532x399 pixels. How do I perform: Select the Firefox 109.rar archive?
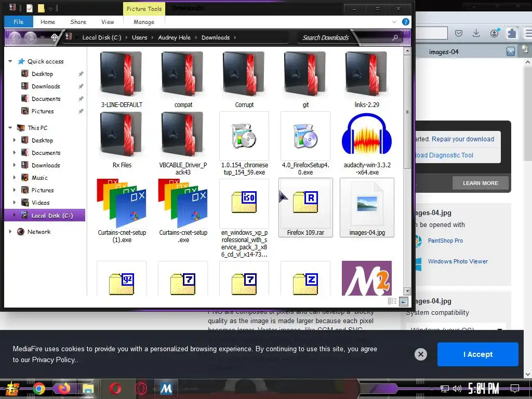point(305,207)
